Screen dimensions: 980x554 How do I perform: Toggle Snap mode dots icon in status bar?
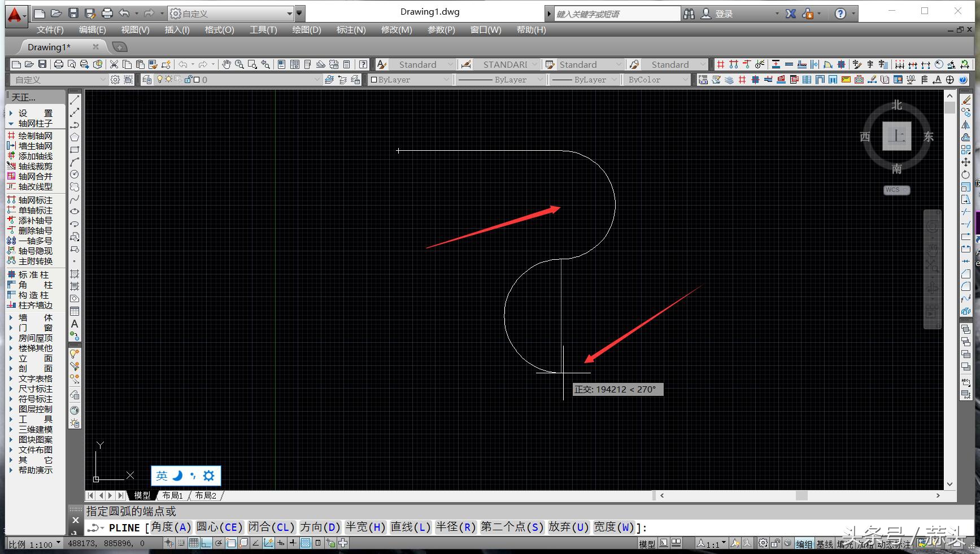[181, 543]
